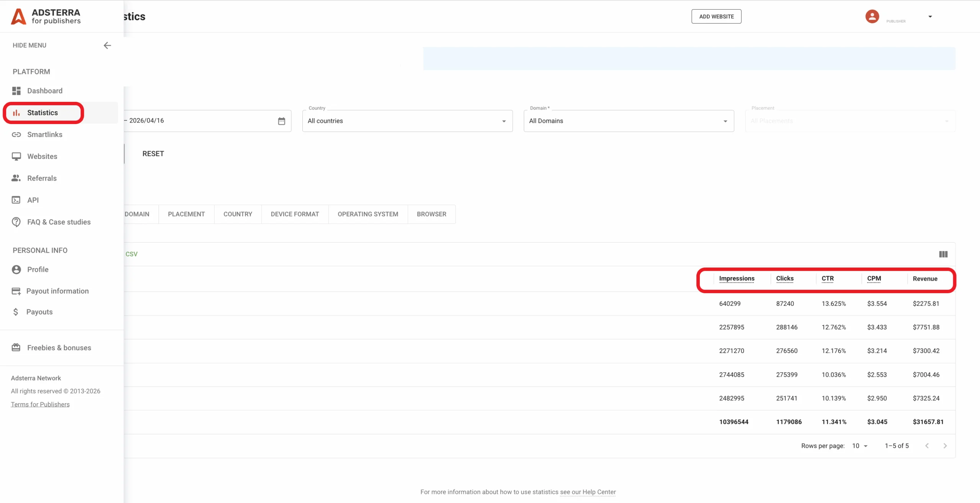Viewport: 980px width, 503px height.
Task: Go to Dashboard via sidebar icon
Action: click(x=16, y=91)
